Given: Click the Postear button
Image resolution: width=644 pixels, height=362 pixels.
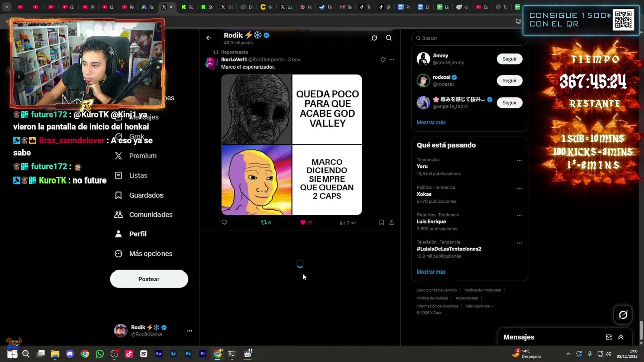Looking at the screenshot, I should click(x=149, y=279).
